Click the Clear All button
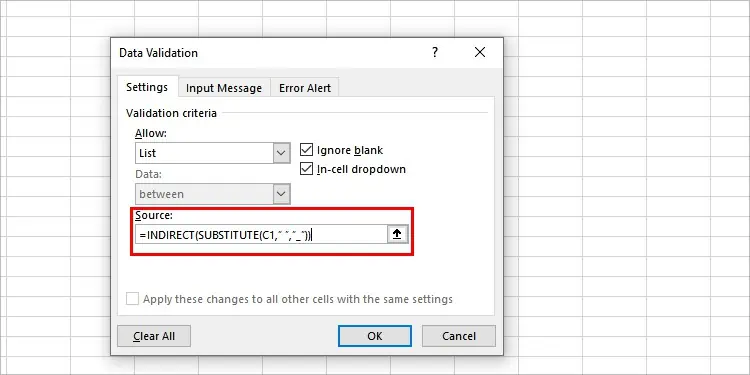The width and height of the screenshot is (750, 375). (x=154, y=336)
